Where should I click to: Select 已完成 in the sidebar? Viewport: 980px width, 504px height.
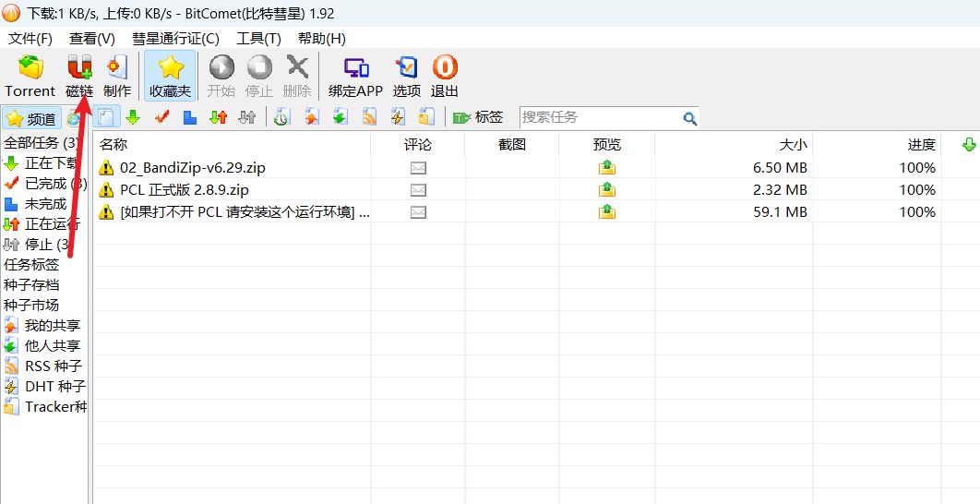point(43,184)
